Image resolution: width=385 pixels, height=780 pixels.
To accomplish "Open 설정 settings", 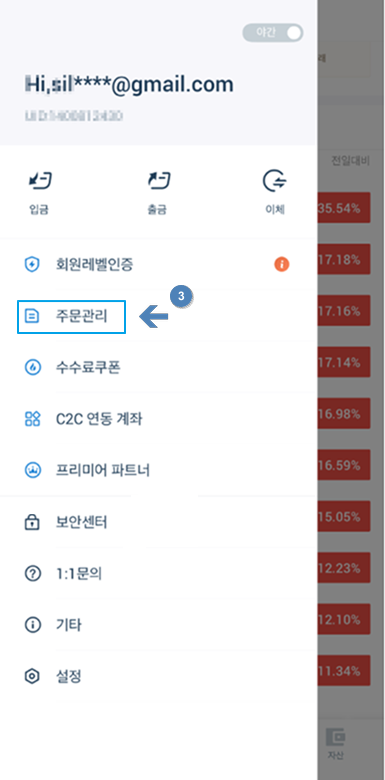I will 158,677.
